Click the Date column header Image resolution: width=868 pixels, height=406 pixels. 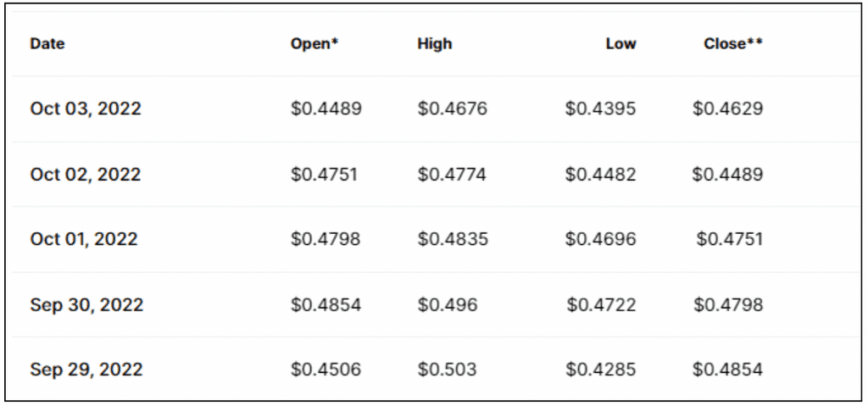tap(47, 44)
